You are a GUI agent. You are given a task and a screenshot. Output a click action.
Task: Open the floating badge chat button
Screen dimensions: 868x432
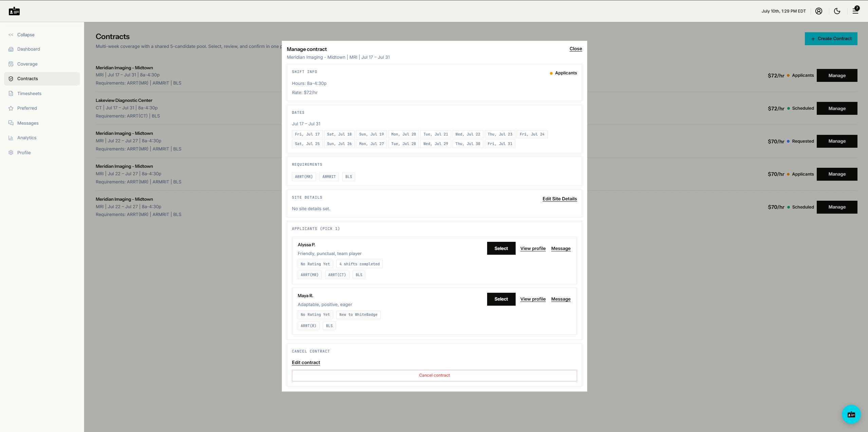(851, 414)
